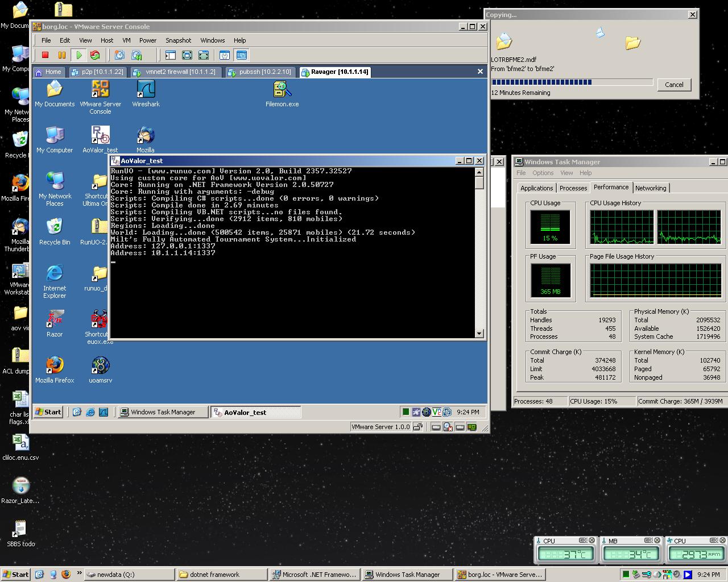Open the Snapshot menu in VMware Server Console

(x=178, y=40)
